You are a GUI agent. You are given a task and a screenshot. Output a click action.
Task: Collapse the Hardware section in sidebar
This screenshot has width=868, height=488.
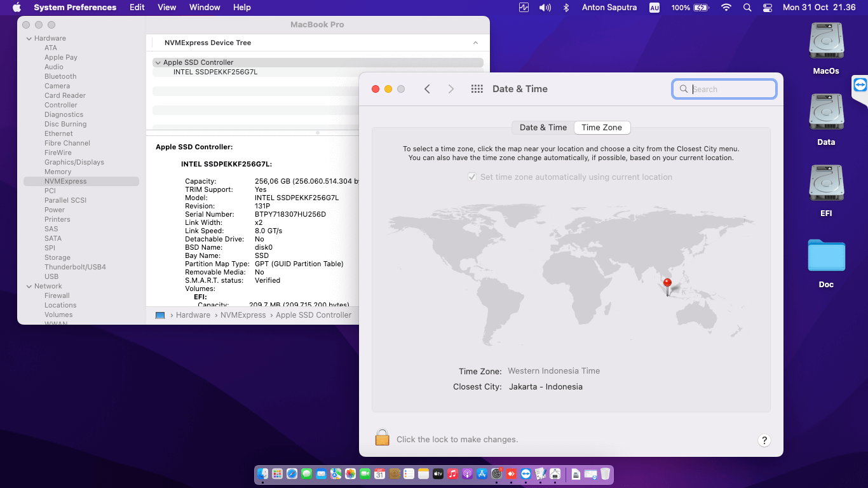(29, 39)
